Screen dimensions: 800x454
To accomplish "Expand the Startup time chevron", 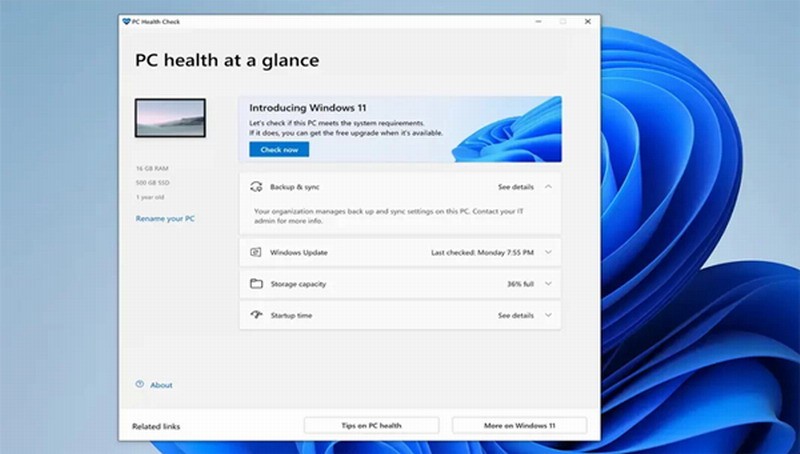I will (x=548, y=315).
